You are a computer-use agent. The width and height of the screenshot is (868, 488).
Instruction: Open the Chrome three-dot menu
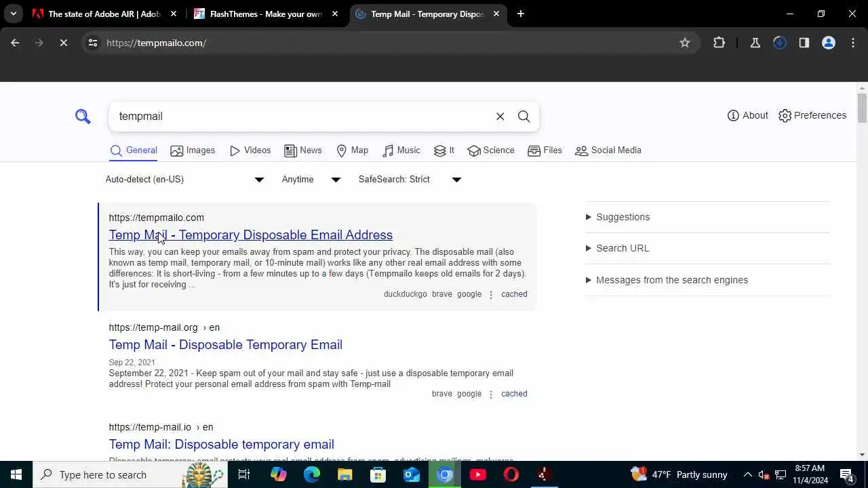pyautogui.click(x=852, y=43)
